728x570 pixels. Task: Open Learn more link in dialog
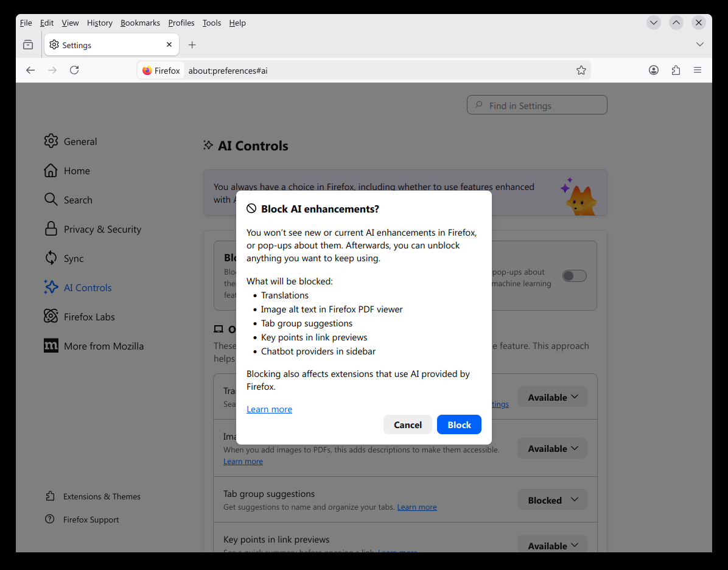269,409
